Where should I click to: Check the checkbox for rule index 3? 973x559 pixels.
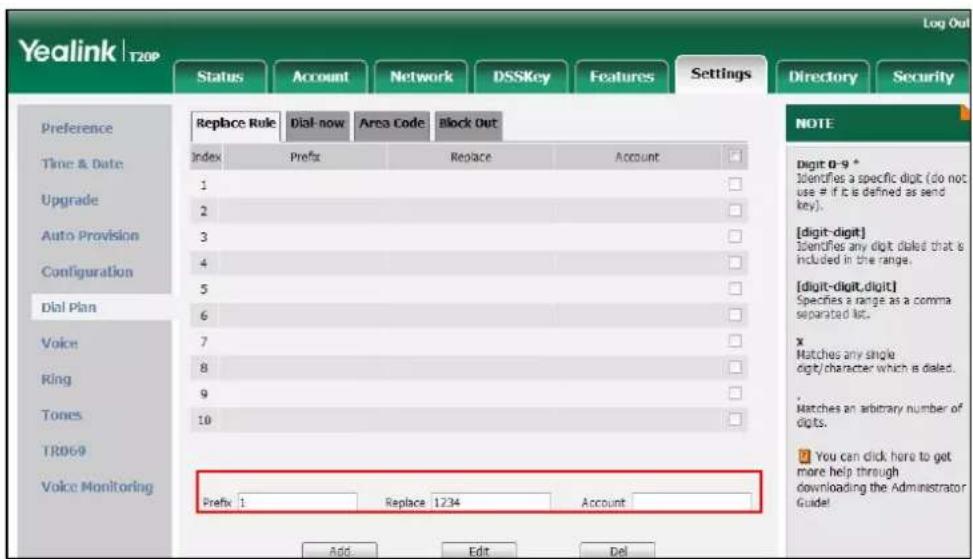click(x=735, y=236)
